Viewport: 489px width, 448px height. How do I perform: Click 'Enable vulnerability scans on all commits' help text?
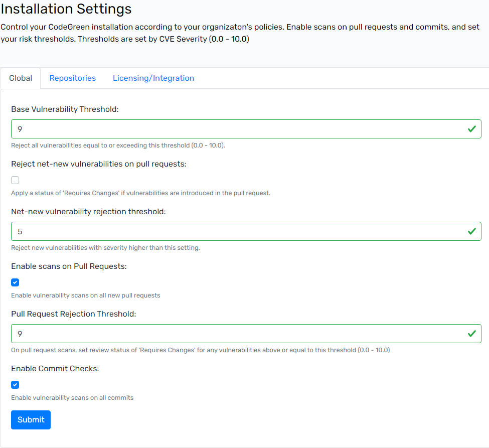point(72,398)
